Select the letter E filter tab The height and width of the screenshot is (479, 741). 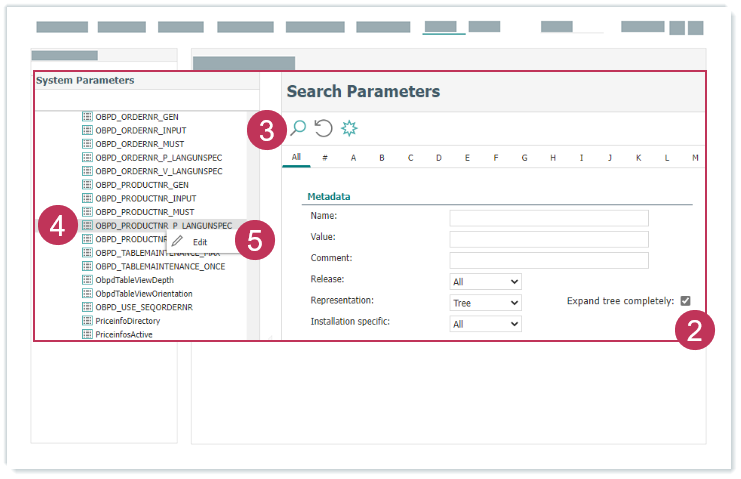pyautogui.click(x=467, y=158)
